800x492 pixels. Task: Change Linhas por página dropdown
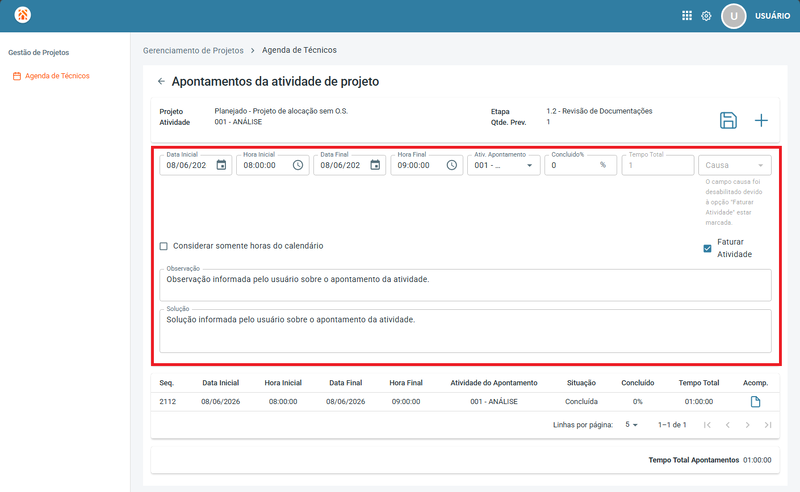[631, 425]
